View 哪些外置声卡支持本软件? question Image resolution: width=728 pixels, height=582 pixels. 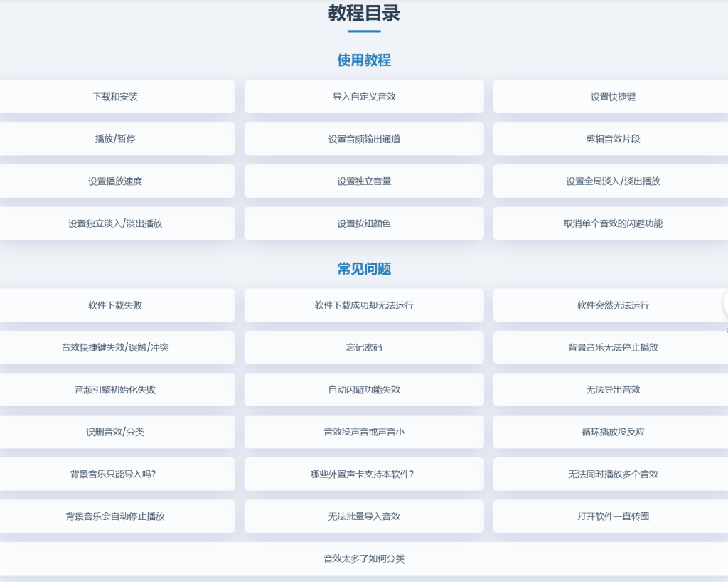(364, 475)
